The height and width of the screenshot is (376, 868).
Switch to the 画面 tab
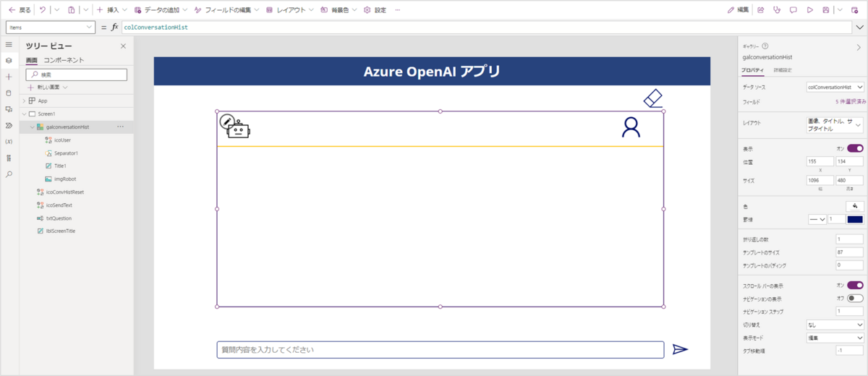(x=32, y=61)
